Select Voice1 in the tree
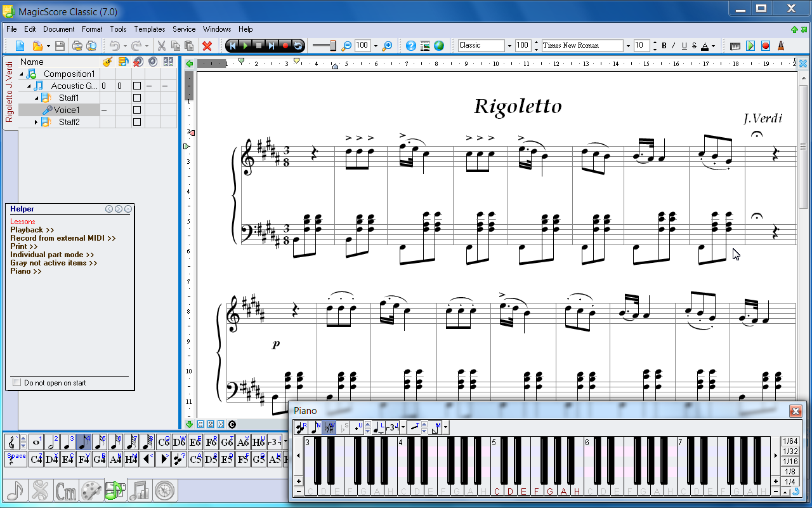The height and width of the screenshot is (508, 812). pyautogui.click(x=67, y=110)
